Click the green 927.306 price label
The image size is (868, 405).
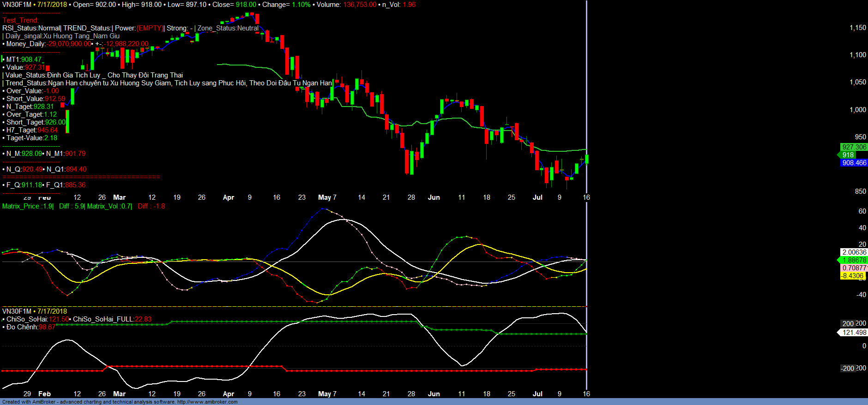854,147
